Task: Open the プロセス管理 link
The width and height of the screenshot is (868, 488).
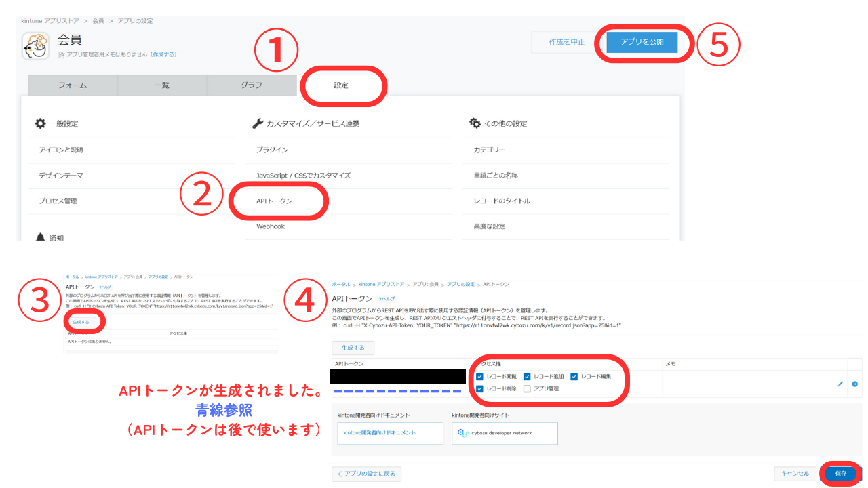Action: [58, 201]
